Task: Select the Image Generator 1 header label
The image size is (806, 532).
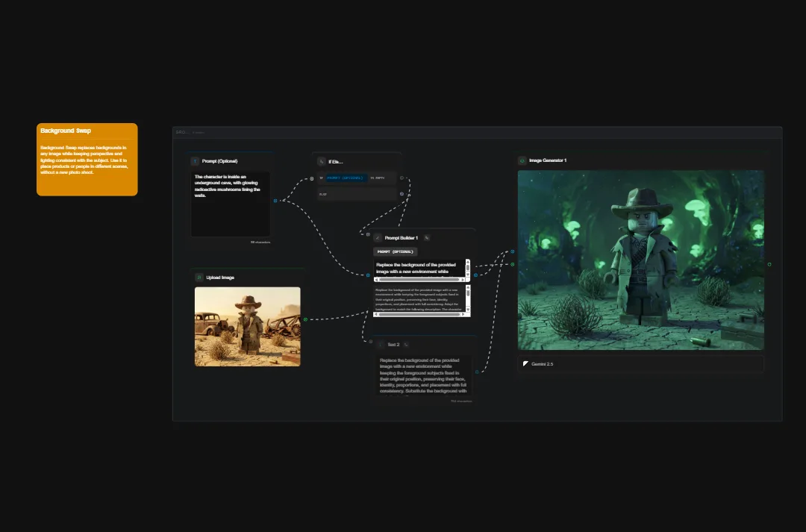Action: coord(550,160)
